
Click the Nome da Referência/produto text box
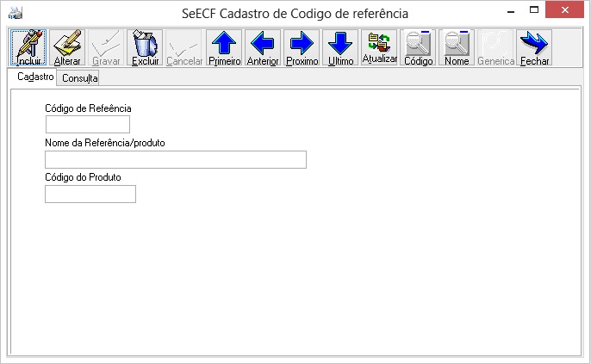tap(175, 159)
